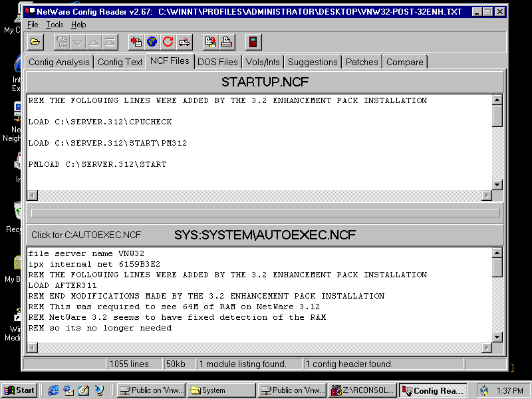Image resolution: width=532 pixels, height=399 pixels.
Task: Click the STARTUP.NCF vertical scrollbar thumb
Action: click(497, 116)
